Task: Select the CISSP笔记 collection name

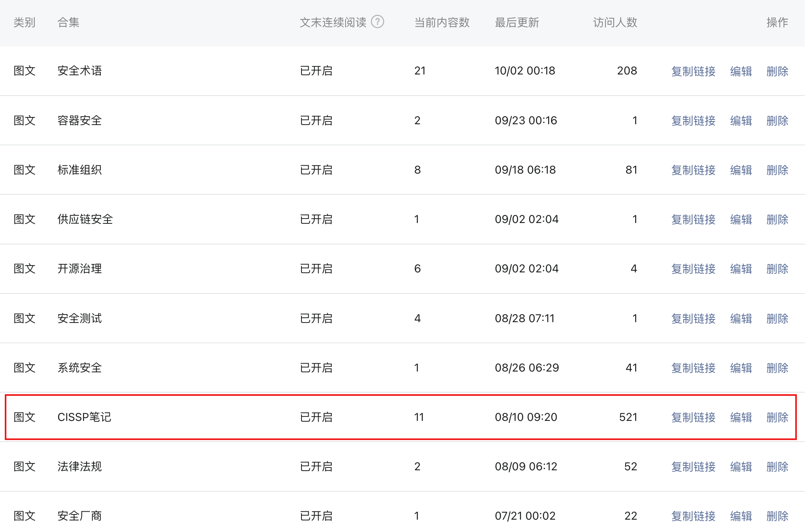Action: point(84,417)
